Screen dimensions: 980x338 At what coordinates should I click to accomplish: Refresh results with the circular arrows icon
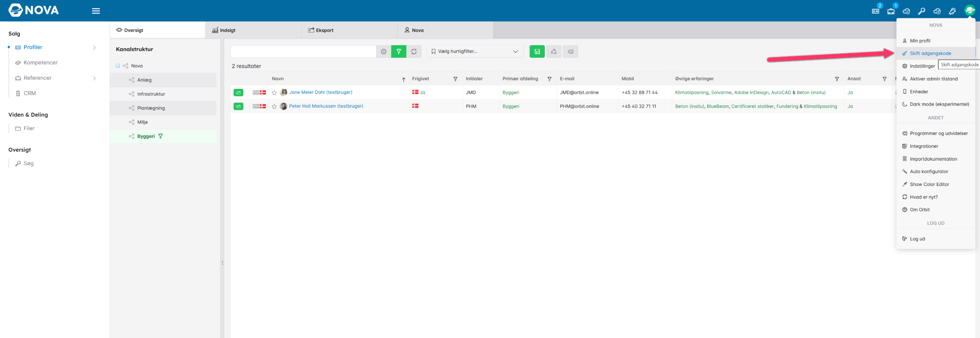tap(414, 52)
